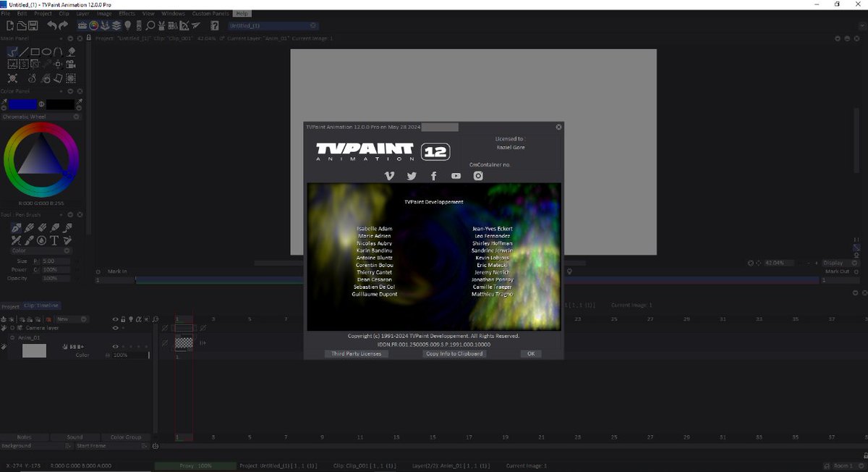
Task: Open the Chromatic Wheel mode dropdown
Action: (41, 117)
